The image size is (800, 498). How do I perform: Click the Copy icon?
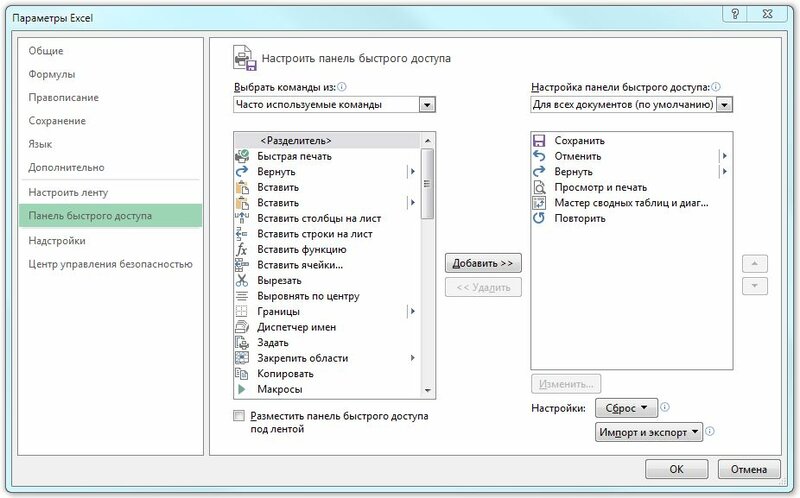242,374
